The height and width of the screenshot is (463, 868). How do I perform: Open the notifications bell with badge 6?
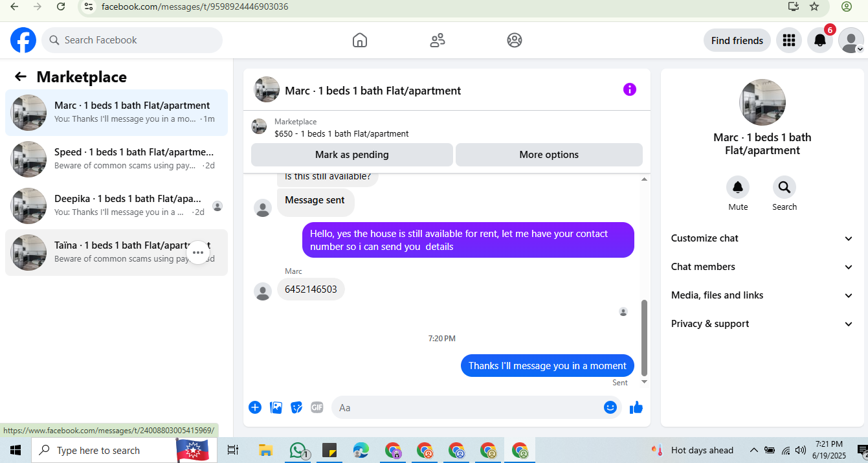(820, 40)
